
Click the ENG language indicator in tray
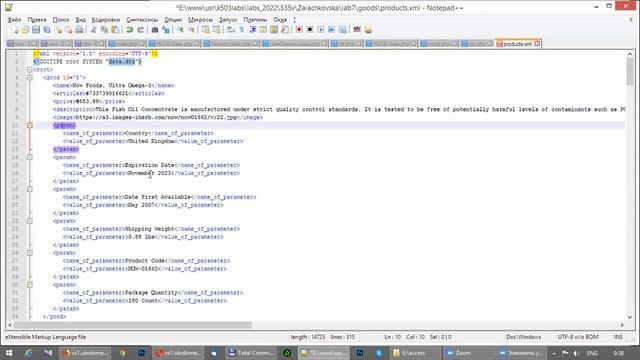point(592,353)
